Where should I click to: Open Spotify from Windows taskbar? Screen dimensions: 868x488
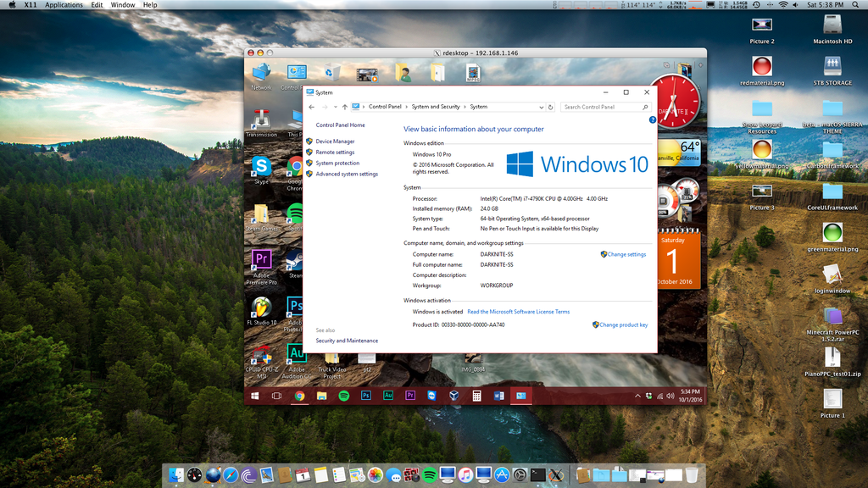tap(344, 396)
